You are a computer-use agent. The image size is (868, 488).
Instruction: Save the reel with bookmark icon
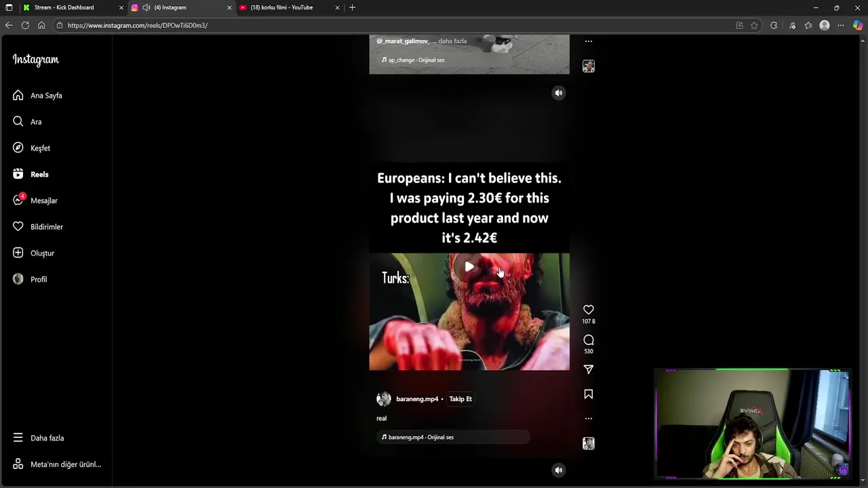pos(589,394)
